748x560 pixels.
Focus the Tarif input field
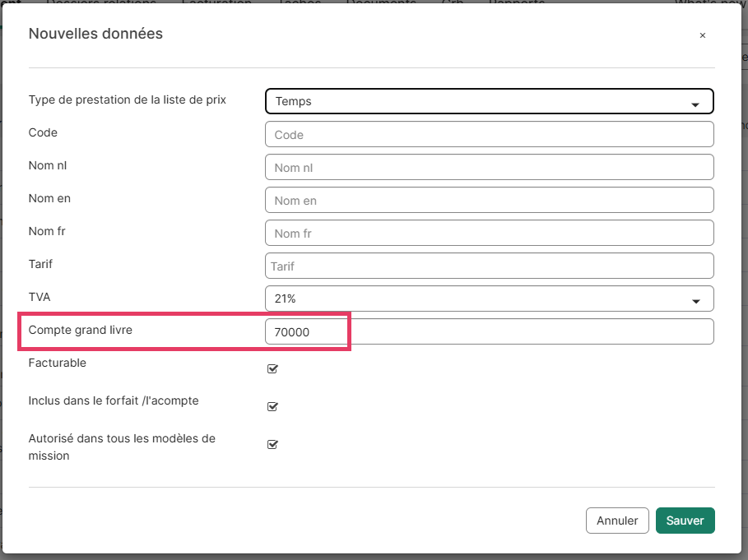coord(489,266)
